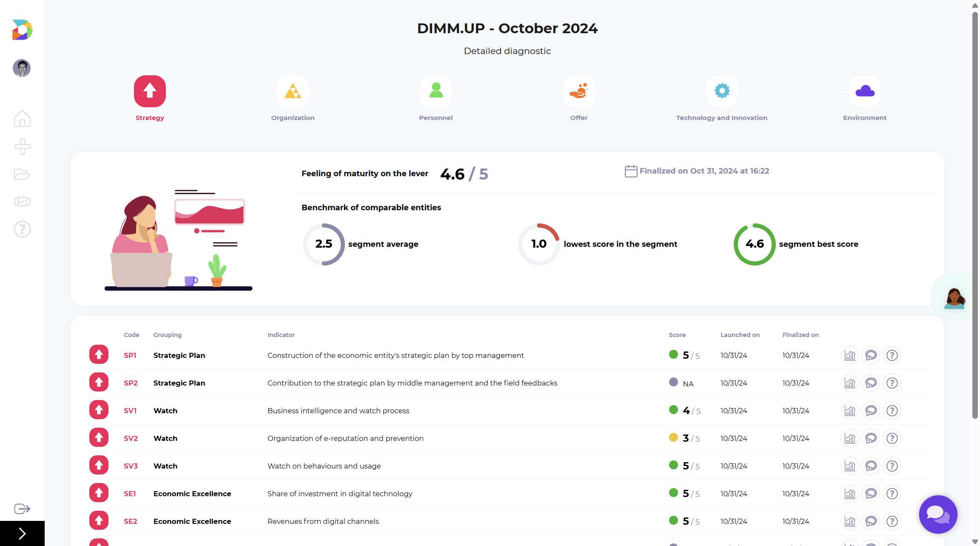Click the segment average 2.5 gauge
The width and height of the screenshot is (980, 546).
324,244
